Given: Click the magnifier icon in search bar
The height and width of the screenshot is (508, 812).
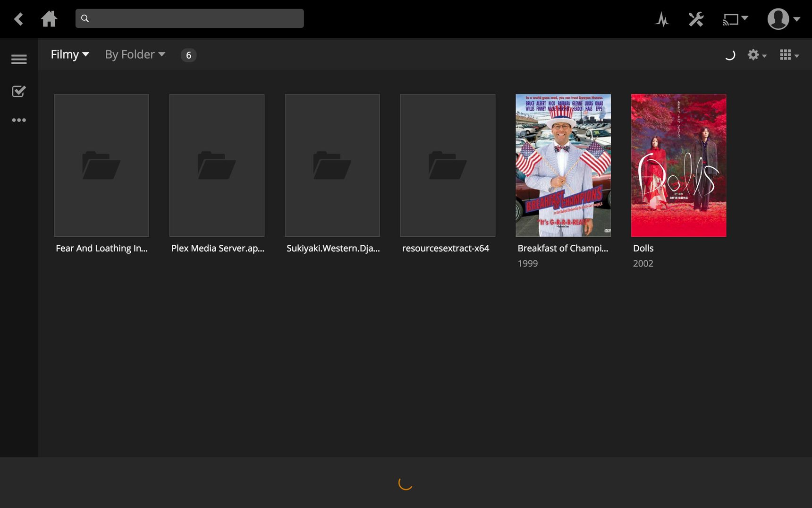Looking at the screenshot, I should click(85, 18).
